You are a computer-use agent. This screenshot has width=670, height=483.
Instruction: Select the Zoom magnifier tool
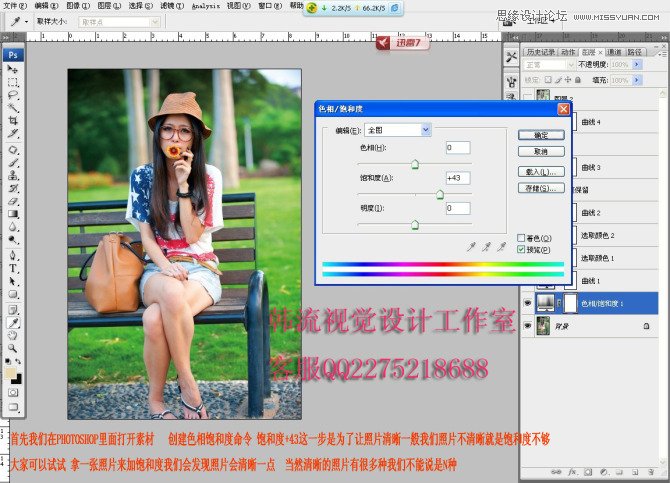[x=13, y=348]
